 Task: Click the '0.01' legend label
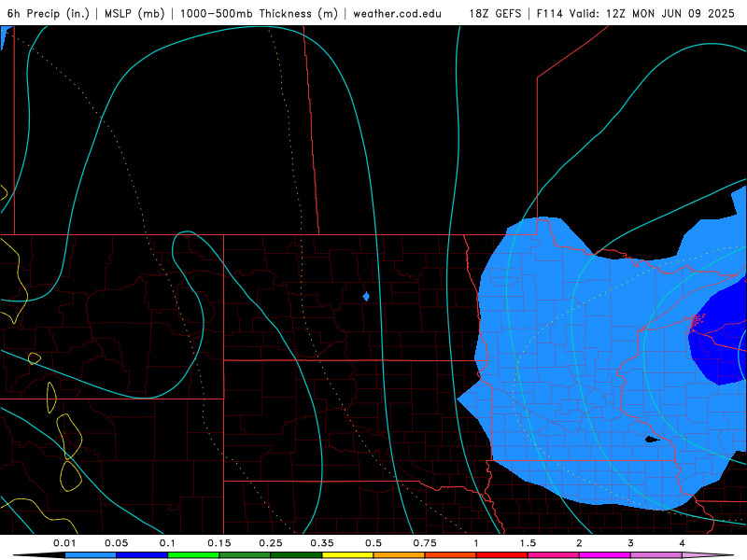coord(64,543)
